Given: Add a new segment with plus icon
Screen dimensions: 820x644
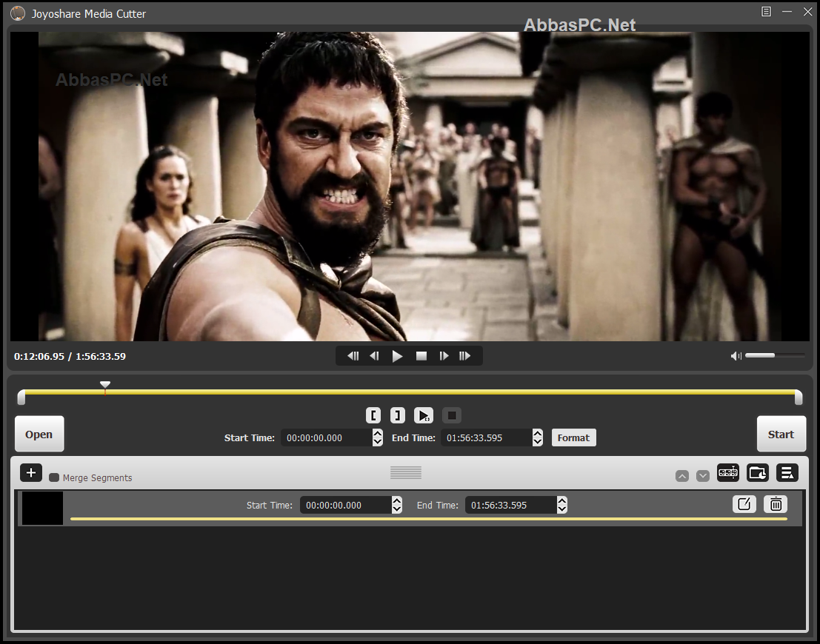Looking at the screenshot, I should pos(31,472).
